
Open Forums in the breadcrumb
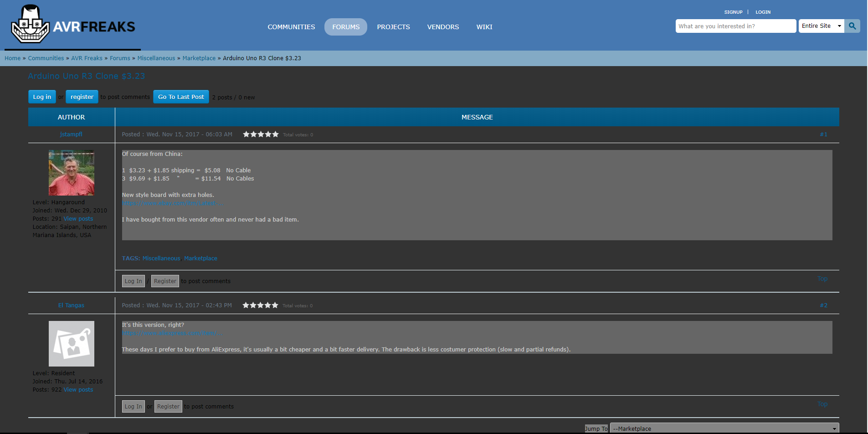(x=120, y=58)
